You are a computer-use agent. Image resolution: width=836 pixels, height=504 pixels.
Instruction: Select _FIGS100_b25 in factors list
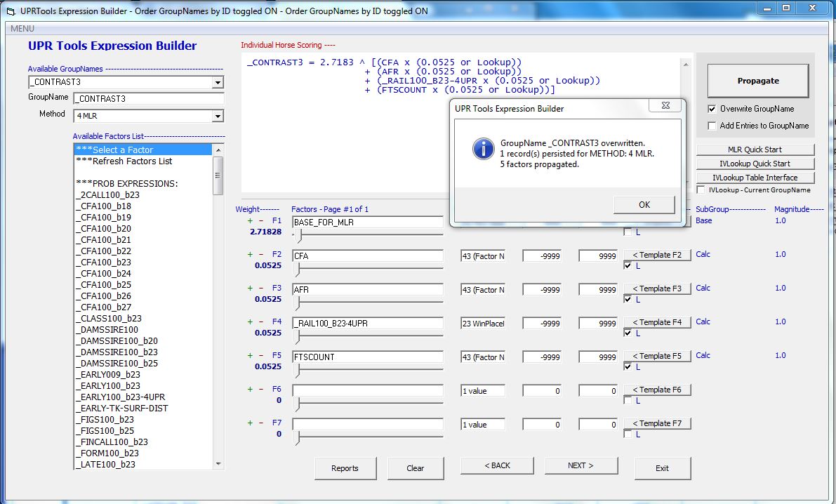(143, 430)
